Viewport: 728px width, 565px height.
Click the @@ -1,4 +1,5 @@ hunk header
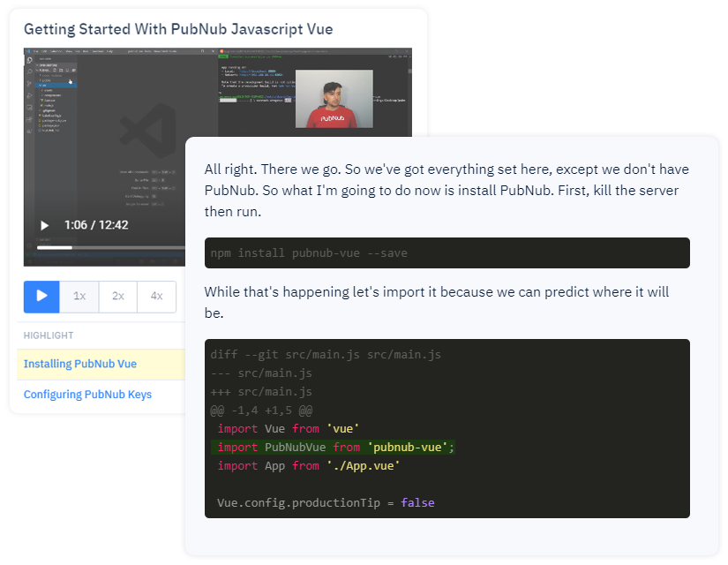(261, 411)
